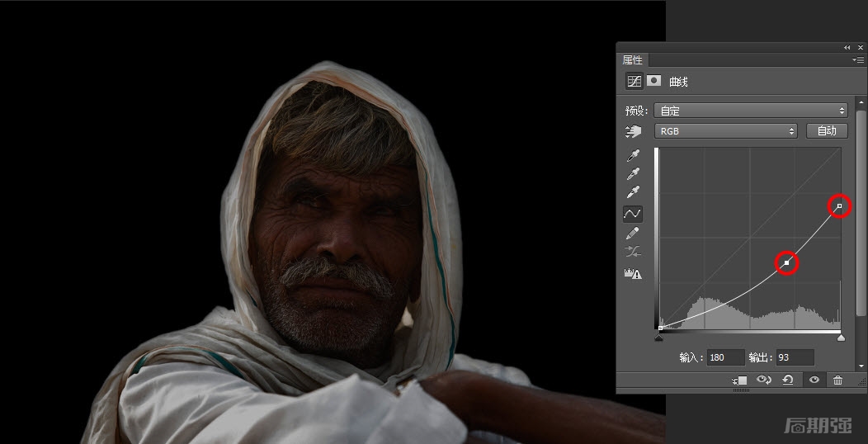Pick the white point eyedropper
The width and height of the screenshot is (868, 444).
coord(633,192)
